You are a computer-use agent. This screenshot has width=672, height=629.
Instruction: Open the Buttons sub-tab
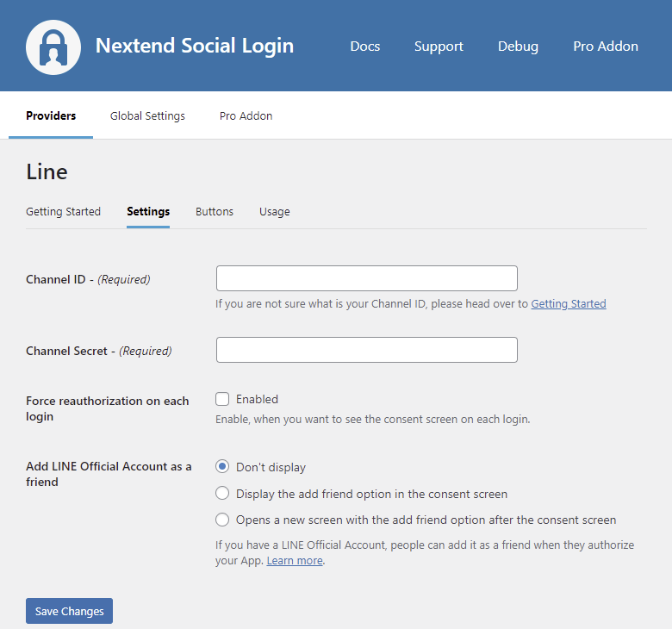[x=215, y=212]
